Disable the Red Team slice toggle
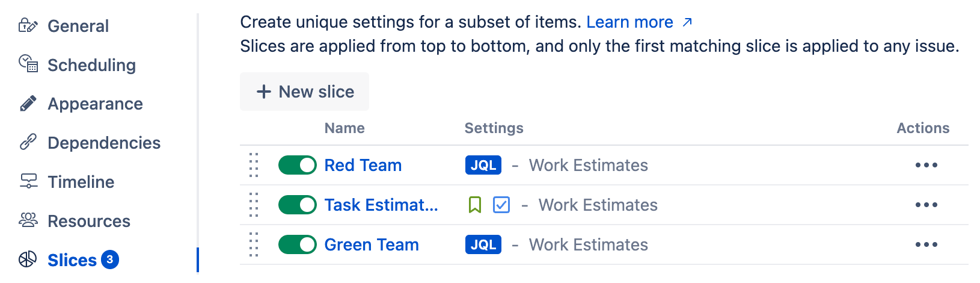 point(297,165)
